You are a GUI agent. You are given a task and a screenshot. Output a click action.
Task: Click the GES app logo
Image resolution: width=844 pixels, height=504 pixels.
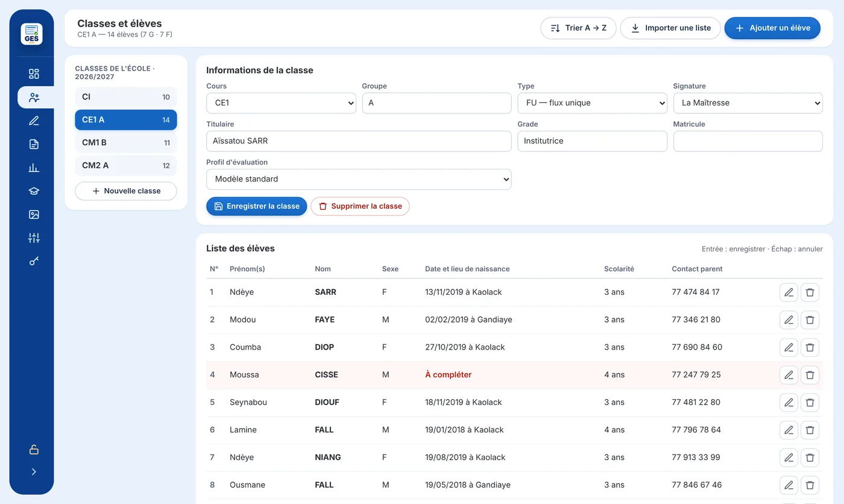click(31, 34)
